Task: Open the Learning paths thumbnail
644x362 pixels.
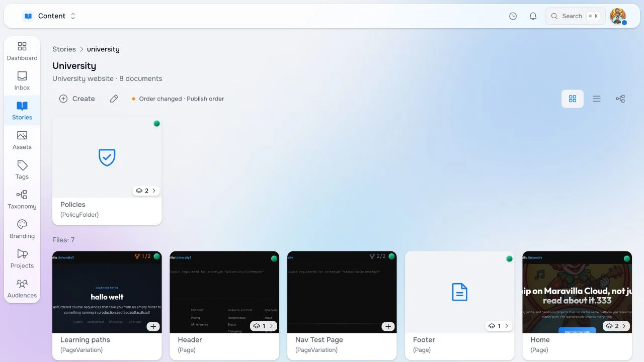Action: pos(107,292)
